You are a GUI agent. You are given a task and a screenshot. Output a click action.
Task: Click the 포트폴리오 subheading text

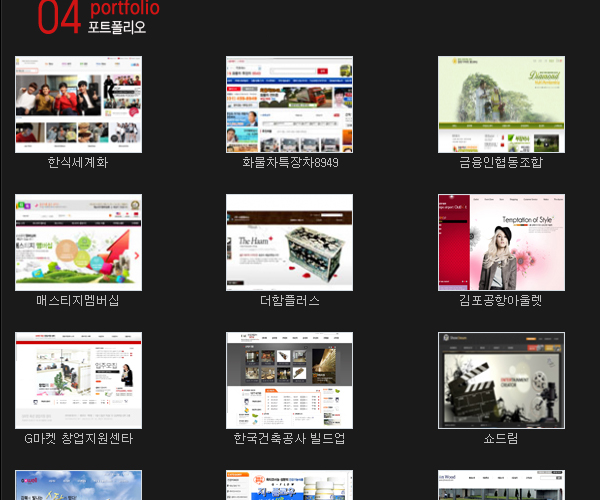[x=117, y=27]
